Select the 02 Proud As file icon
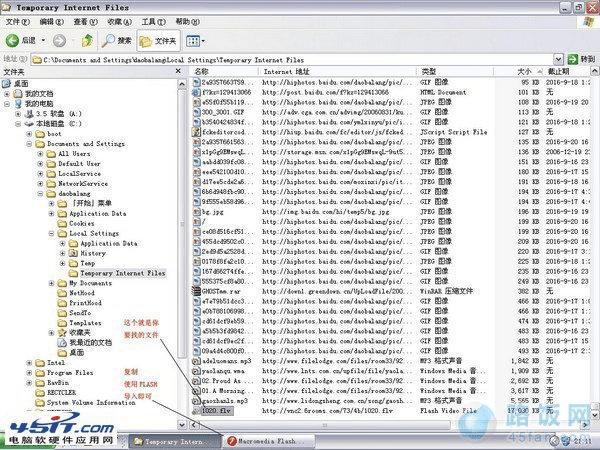This screenshot has height=450, width=600. click(x=196, y=381)
